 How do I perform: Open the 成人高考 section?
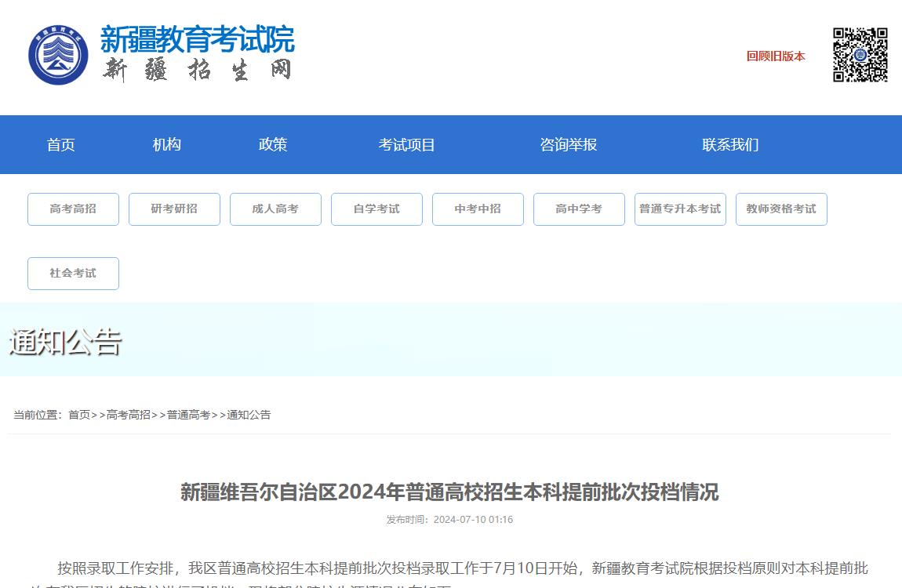(275, 209)
